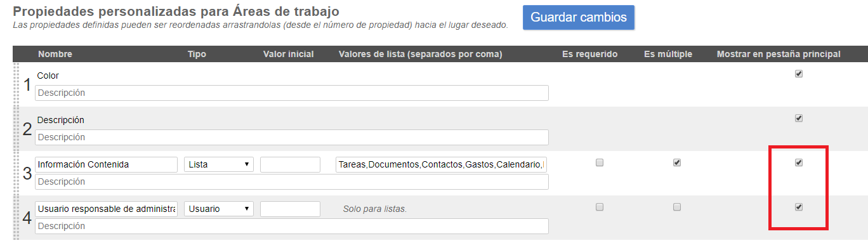Toggle main tab checkbox for Color
The image size is (868, 250).
[x=799, y=74]
